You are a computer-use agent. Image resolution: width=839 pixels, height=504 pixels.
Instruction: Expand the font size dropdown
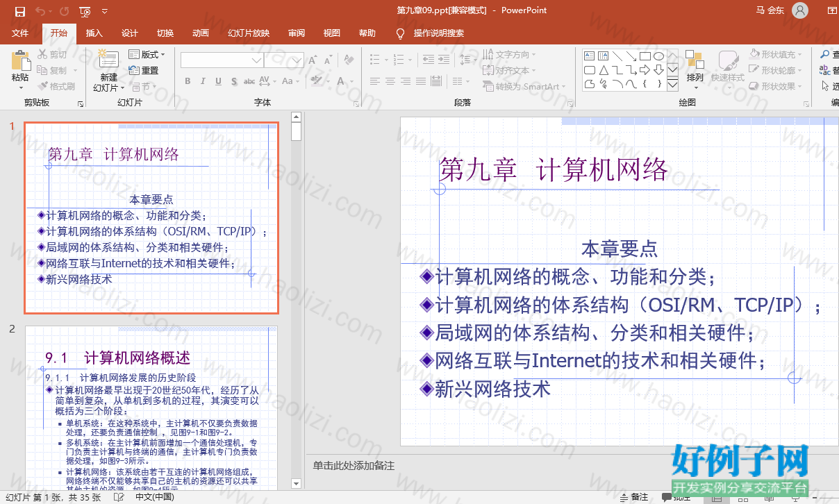pyautogui.click(x=297, y=61)
